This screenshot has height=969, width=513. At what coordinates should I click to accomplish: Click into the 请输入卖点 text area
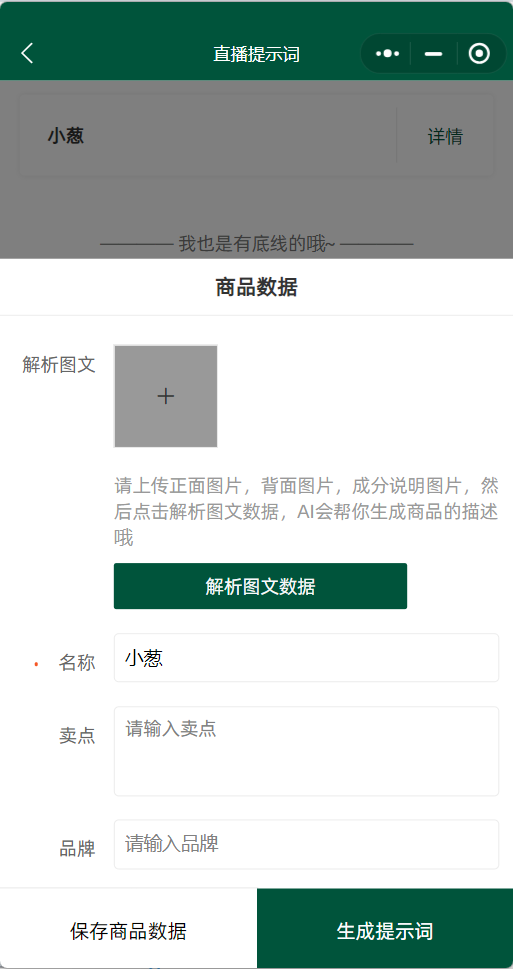[306, 751]
